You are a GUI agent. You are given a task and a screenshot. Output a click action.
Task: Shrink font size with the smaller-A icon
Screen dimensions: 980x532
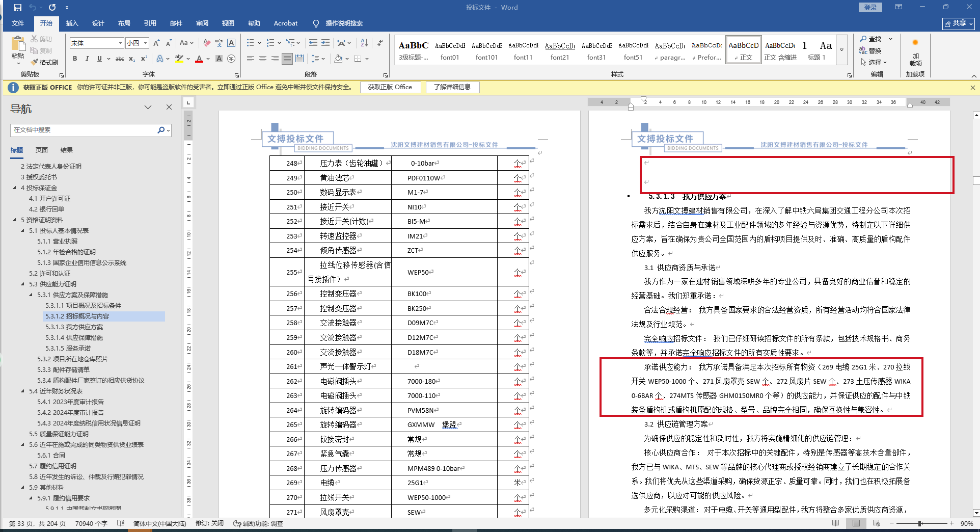[x=169, y=43]
